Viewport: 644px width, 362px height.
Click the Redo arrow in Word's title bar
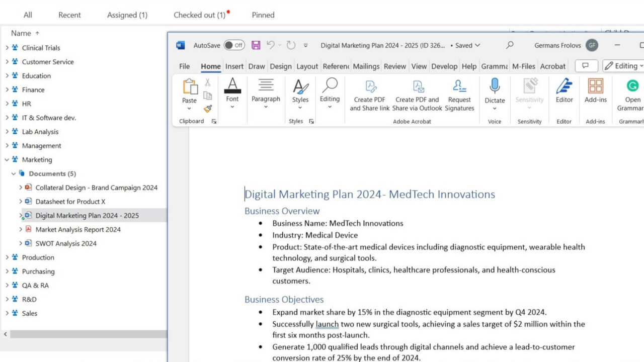tap(291, 45)
